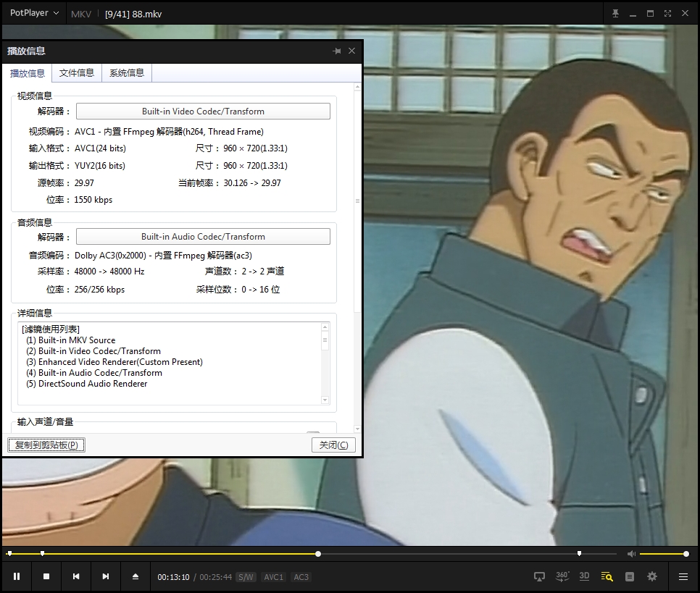Toggle 3D video mode

point(584,576)
